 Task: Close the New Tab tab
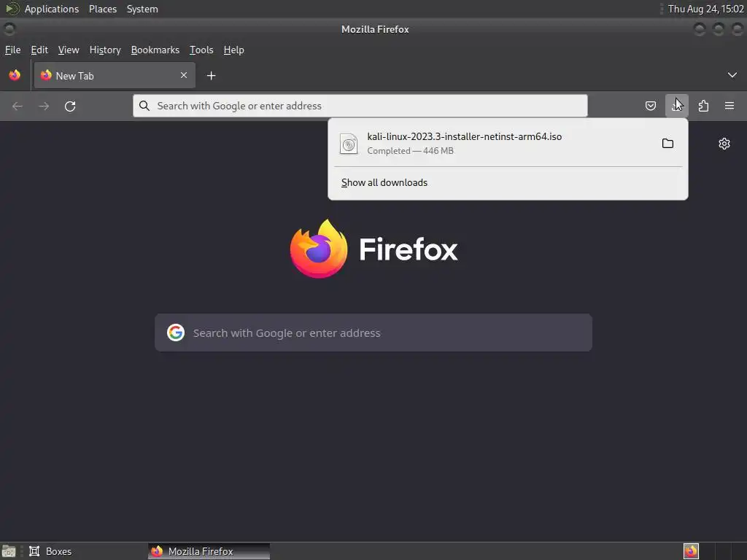184,75
